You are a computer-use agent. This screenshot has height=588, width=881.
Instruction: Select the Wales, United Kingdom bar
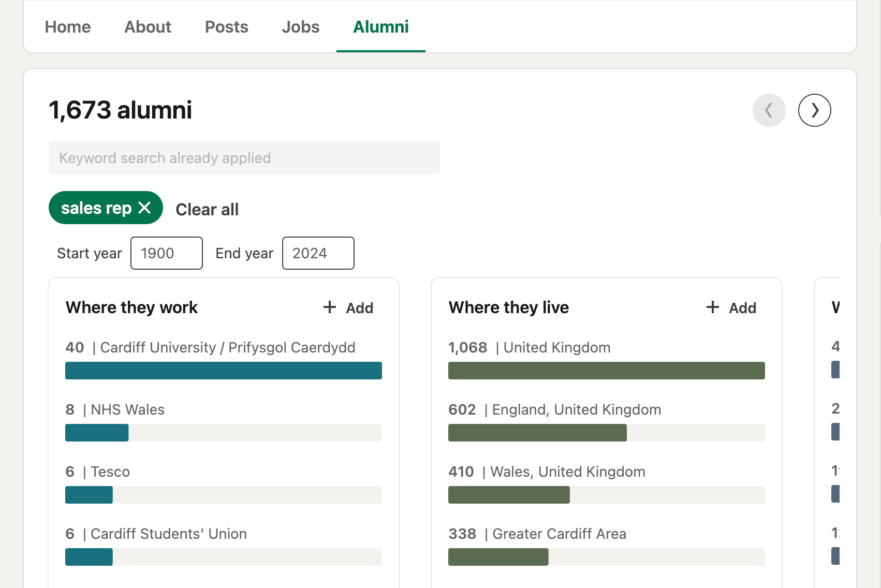[607, 495]
